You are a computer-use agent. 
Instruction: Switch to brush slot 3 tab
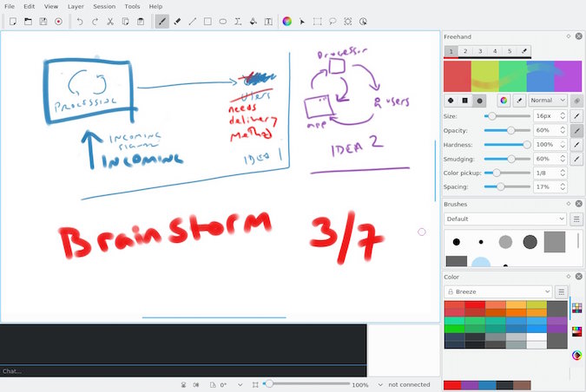point(480,51)
